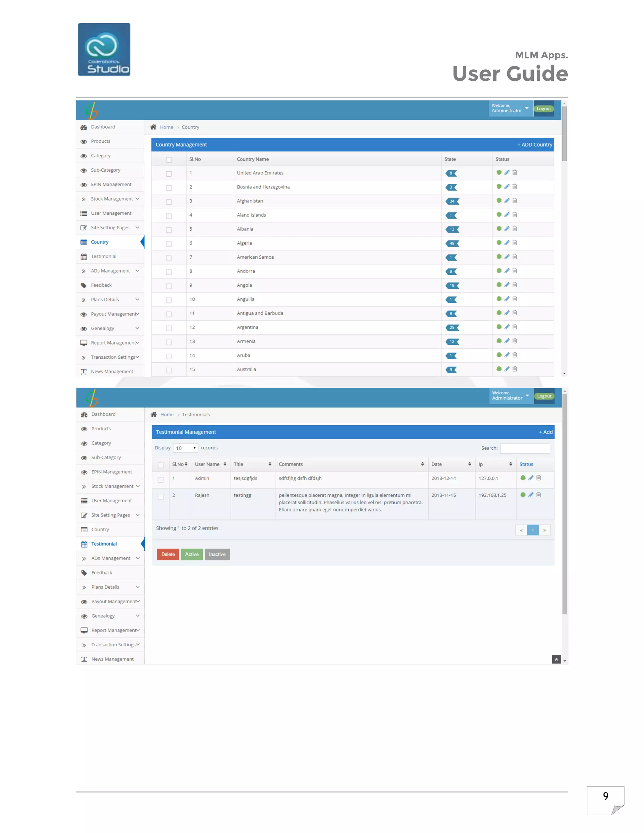Click the Home icon in Country breadcrumb
The image size is (644, 833).
point(153,127)
